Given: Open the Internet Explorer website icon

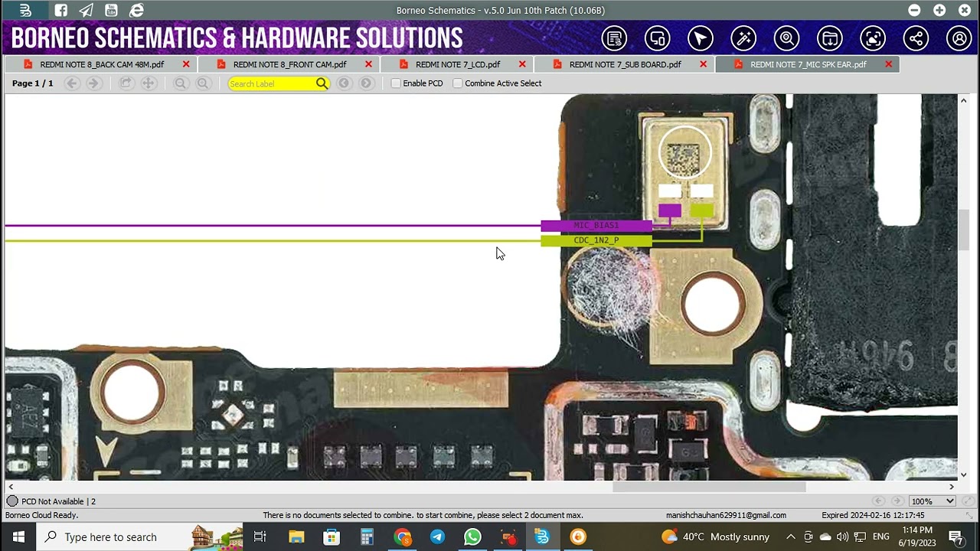Looking at the screenshot, I should pyautogui.click(x=137, y=10).
